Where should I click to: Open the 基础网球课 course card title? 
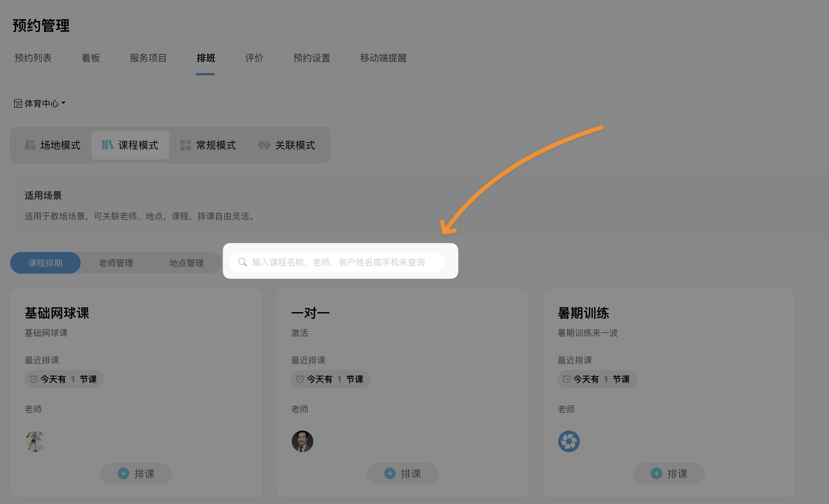pos(57,313)
